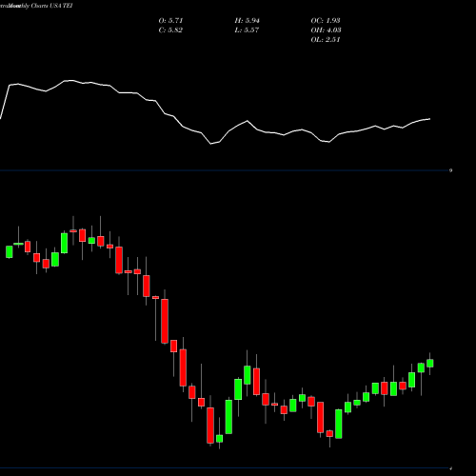The height and width of the screenshot is (476, 476).
Task: Click the 'L: 5.57' low price value
Action: (247, 30)
